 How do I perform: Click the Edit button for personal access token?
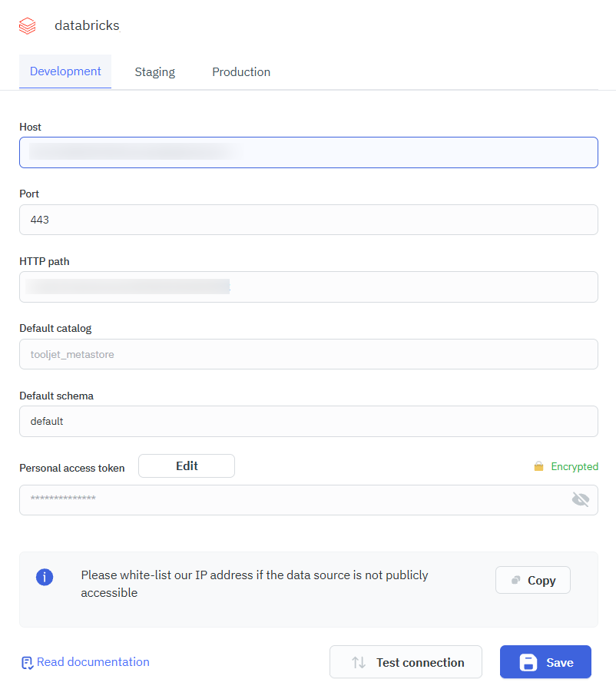coord(186,465)
